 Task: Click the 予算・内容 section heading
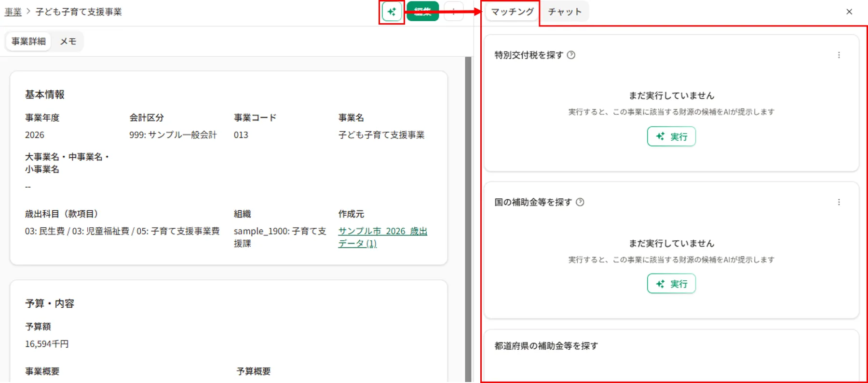click(50, 303)
